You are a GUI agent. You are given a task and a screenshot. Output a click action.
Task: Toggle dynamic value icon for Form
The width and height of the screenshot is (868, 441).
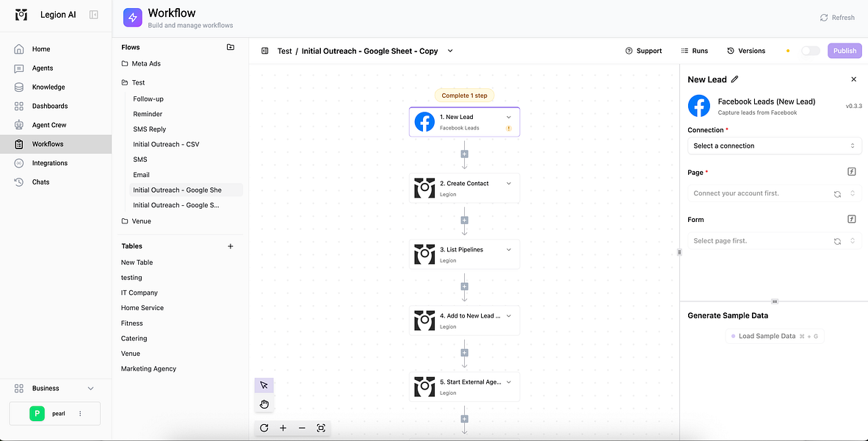852,219
